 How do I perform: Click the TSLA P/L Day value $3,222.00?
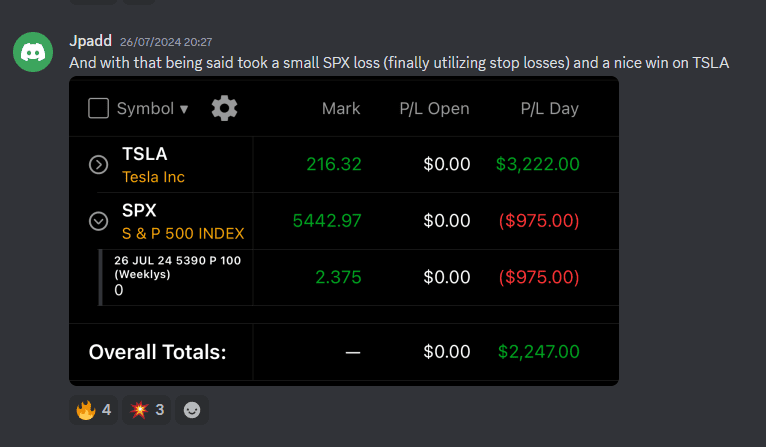(x=537, y=164)
